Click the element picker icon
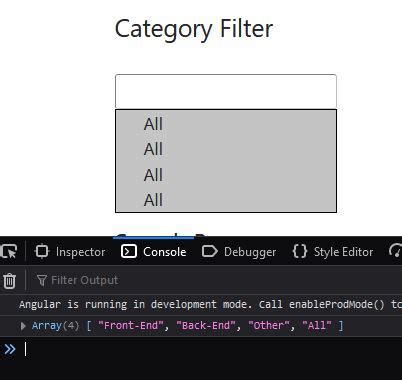 pos(9,252)
